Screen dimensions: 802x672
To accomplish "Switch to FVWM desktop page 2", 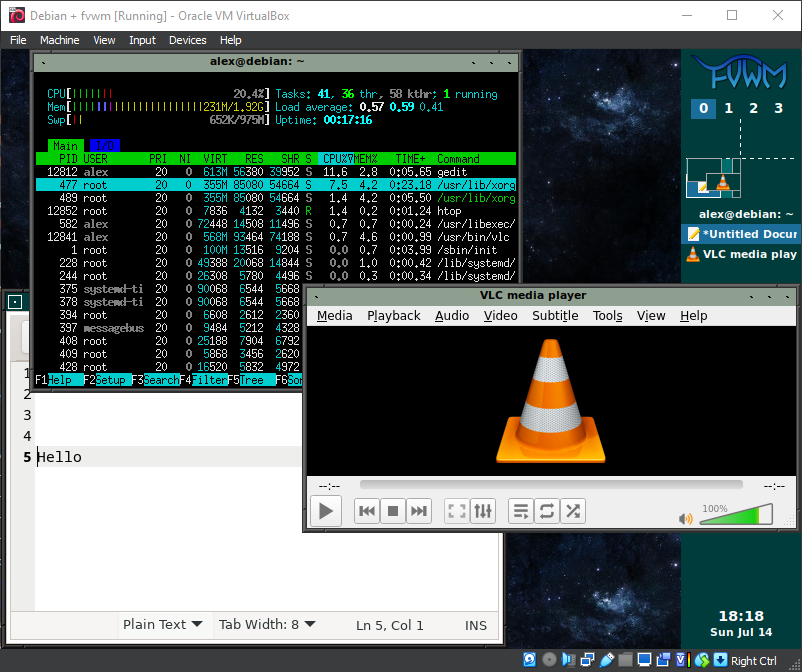I will tap(753, 108).
